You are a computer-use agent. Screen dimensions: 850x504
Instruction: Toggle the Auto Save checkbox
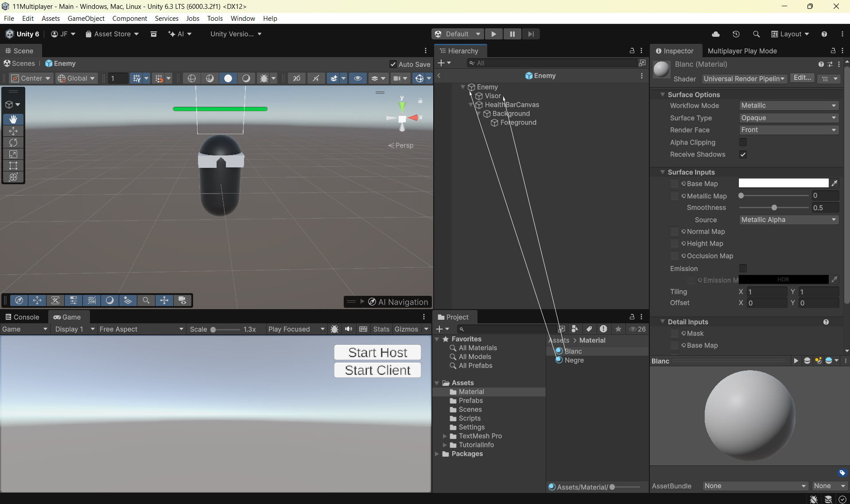tap(393, 64)
